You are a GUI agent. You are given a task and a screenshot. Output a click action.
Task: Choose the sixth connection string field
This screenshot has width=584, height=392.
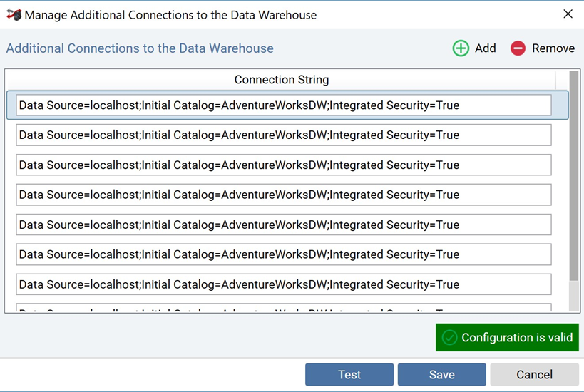click(x=283, y=255)
